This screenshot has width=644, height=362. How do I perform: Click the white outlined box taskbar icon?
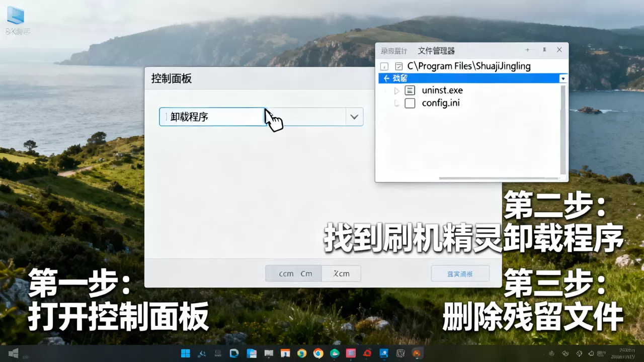pos(400,353)
